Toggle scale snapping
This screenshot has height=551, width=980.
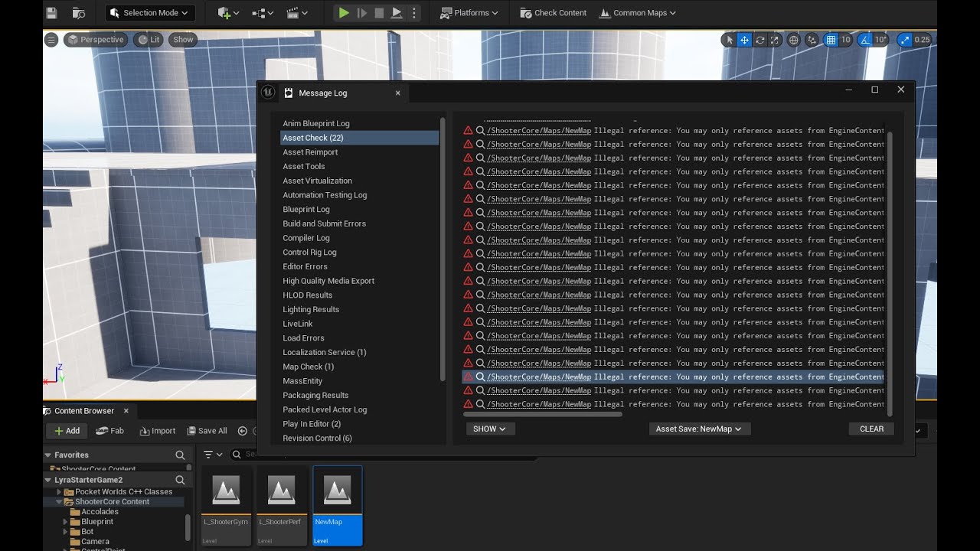tap(905, 40)
